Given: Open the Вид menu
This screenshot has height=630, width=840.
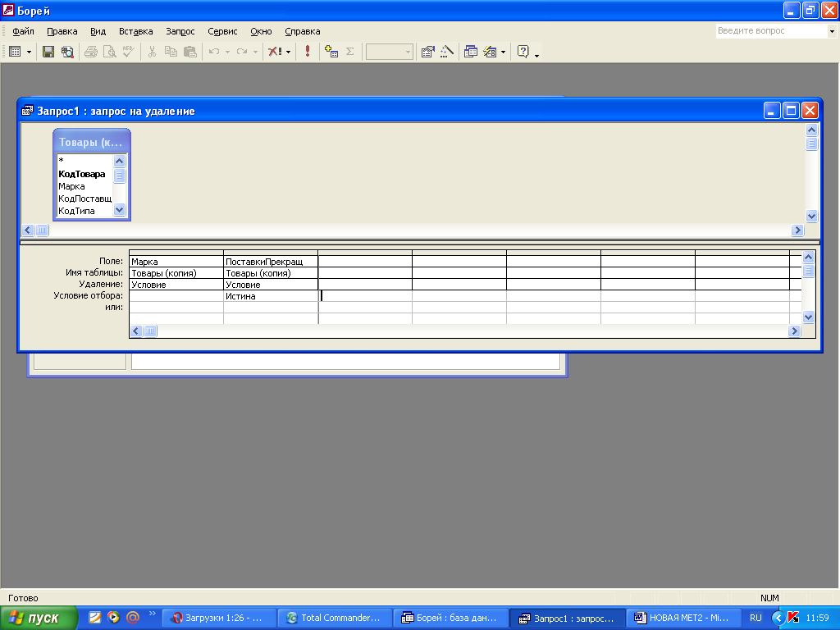Looking at the screenshot, I should click(x=98, y=31).
